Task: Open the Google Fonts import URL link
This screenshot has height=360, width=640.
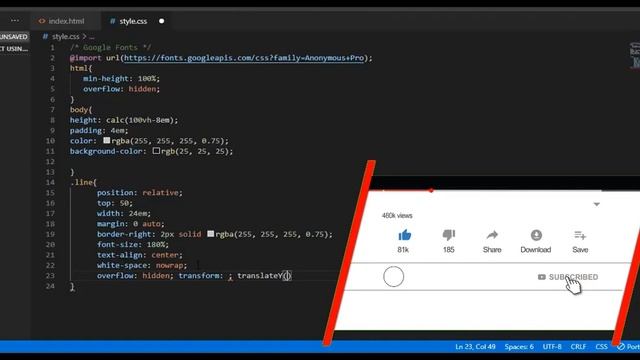Action: [x=244, y=58]
